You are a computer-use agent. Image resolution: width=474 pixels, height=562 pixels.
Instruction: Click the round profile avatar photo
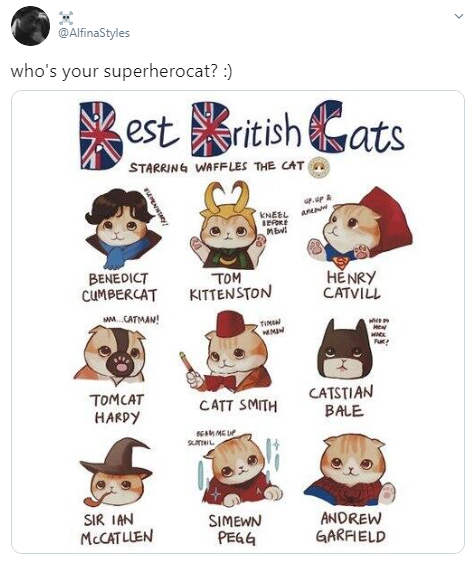click(x=30, y=26)
